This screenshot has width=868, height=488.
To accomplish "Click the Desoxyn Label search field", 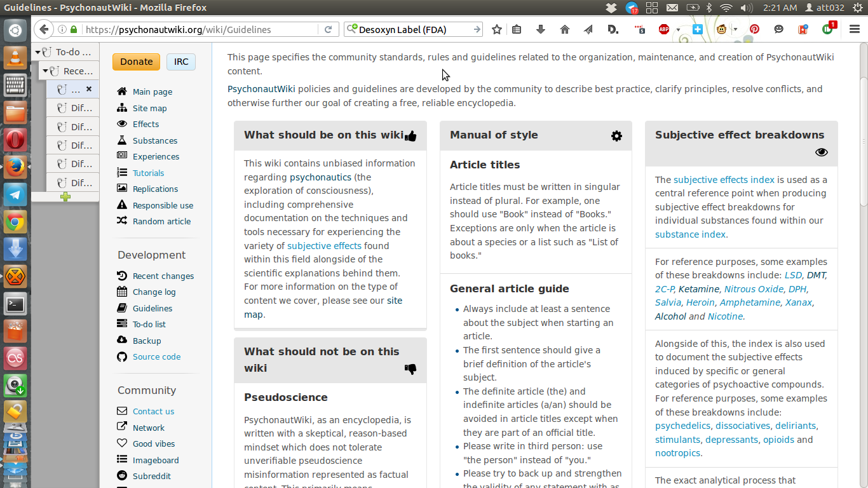I will click(x=414, y=29).
